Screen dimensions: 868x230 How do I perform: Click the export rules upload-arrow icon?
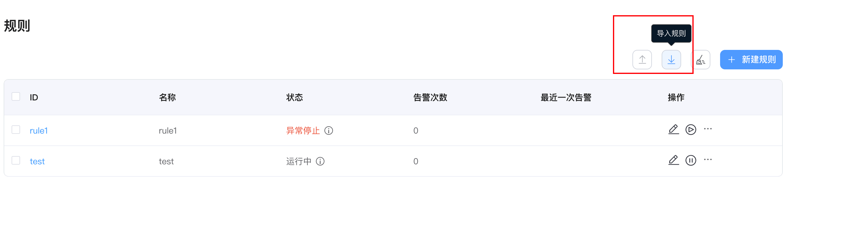[642, 60]
